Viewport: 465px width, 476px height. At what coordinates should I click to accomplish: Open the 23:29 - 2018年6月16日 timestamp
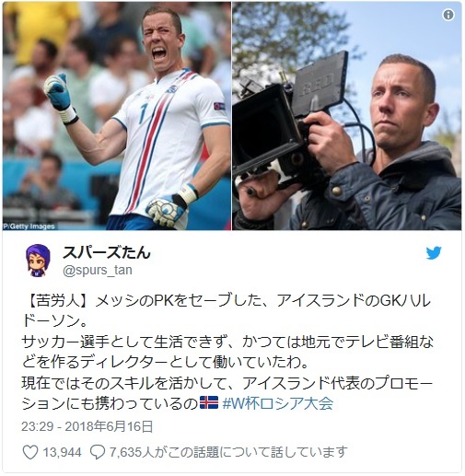coord(87,426)
